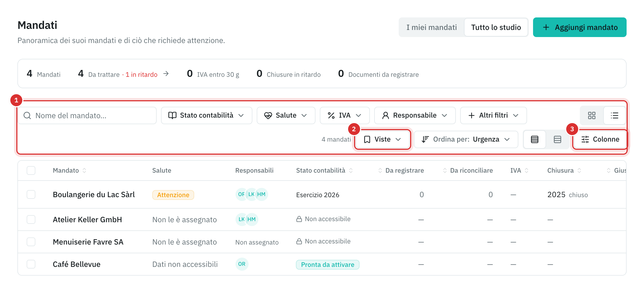Open the Viste saved views dropdown

[383, 139]
